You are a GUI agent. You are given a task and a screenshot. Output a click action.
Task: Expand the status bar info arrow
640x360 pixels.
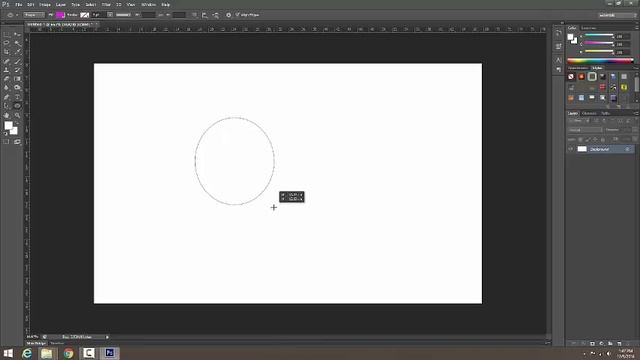point(107,337)
